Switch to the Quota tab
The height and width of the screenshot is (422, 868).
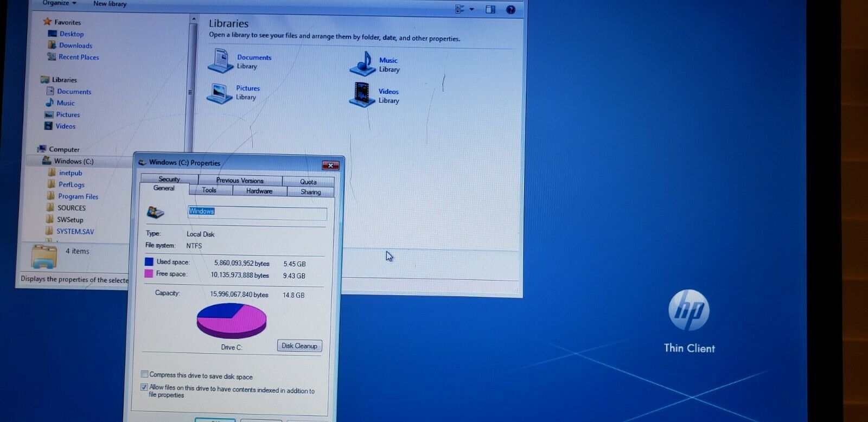(308, 181)
